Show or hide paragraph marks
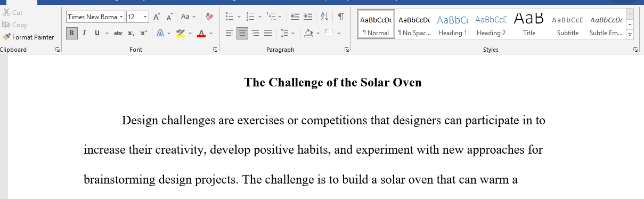644x199 pixels. coord(341,17)
